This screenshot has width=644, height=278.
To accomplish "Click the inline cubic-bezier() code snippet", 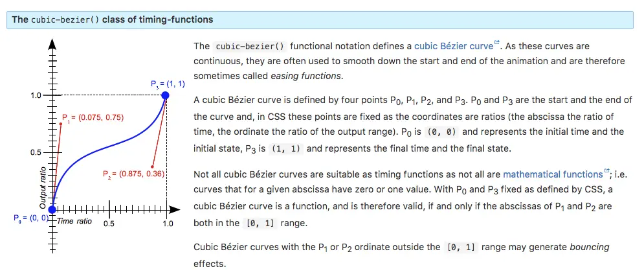I will point(250,46).
